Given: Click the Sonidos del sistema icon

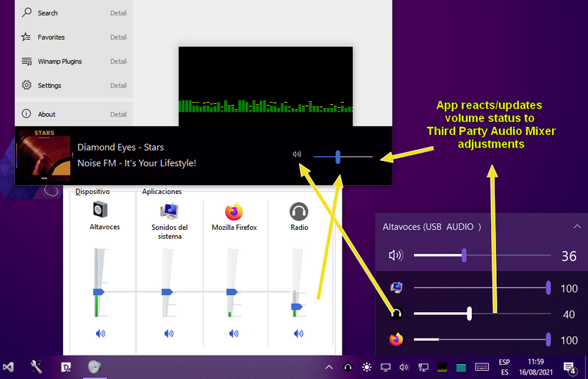Looking at the screenshot, I should [x=170, y=211].
